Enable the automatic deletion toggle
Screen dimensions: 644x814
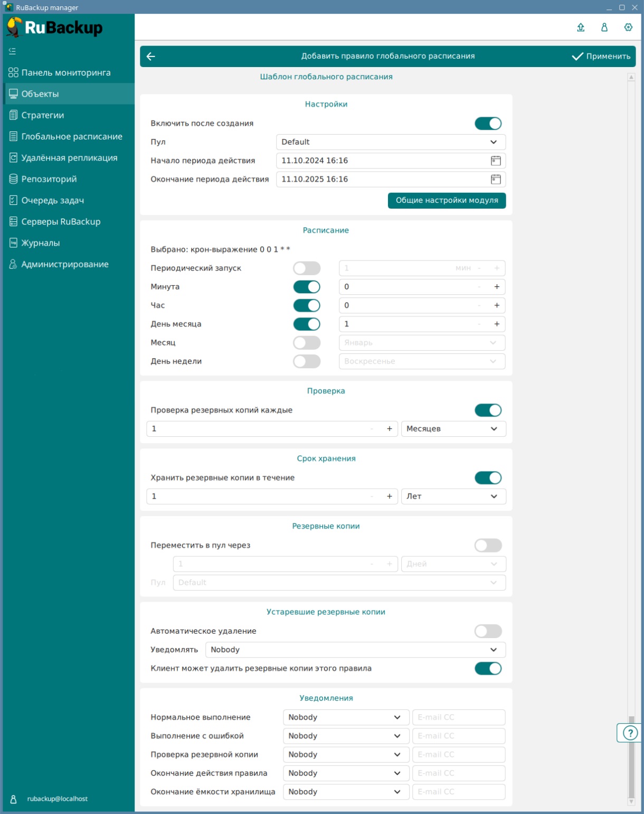(488, 631)
